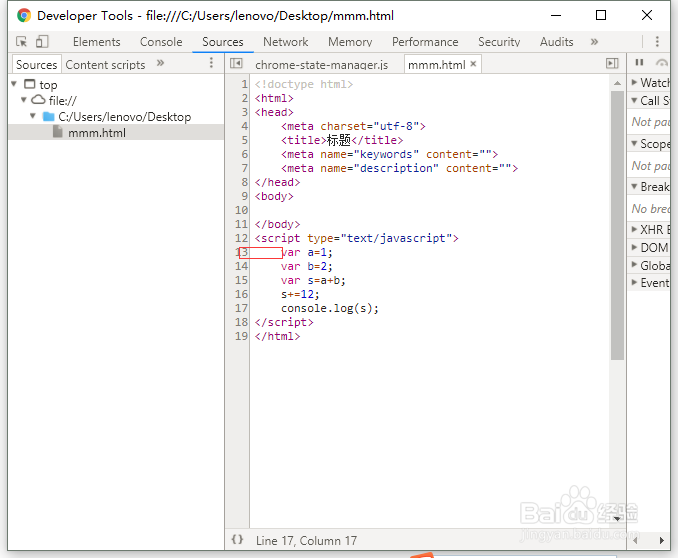Click the code line 'var s=a+b;'
The image size is (678, 558).
313,280
